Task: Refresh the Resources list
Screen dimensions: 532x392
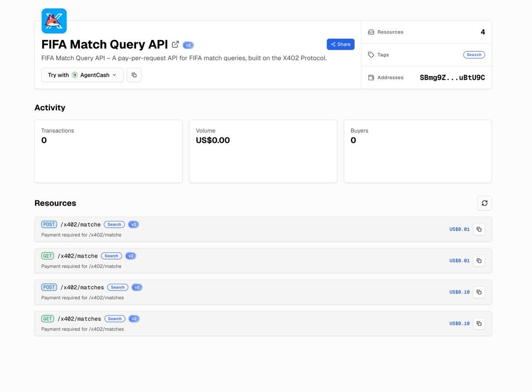Action: 485,203
